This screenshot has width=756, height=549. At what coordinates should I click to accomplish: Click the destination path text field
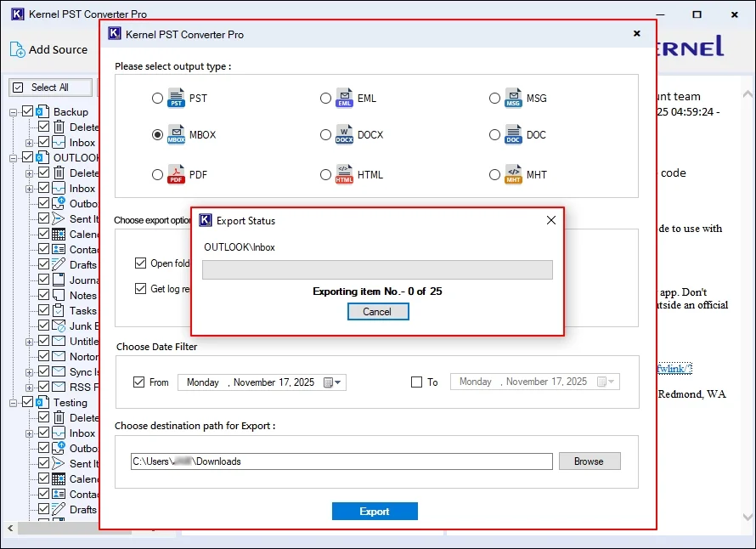[340, 461]
